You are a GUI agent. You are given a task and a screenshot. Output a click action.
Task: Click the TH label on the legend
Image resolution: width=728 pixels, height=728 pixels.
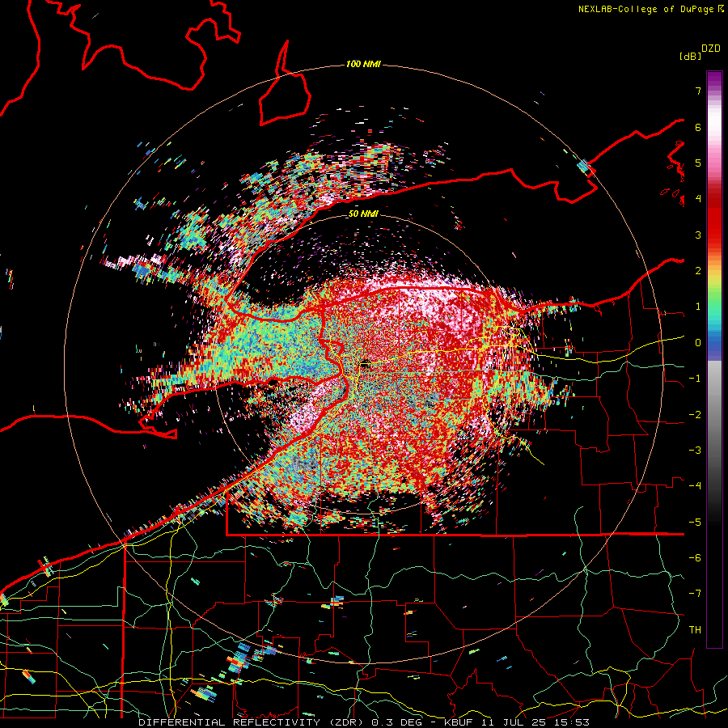(x=695, y=630)
